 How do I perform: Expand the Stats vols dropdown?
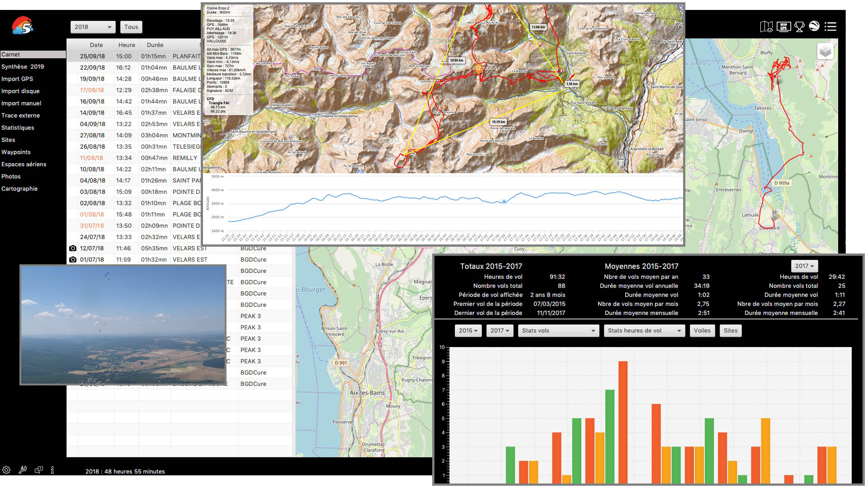point(558,330)
